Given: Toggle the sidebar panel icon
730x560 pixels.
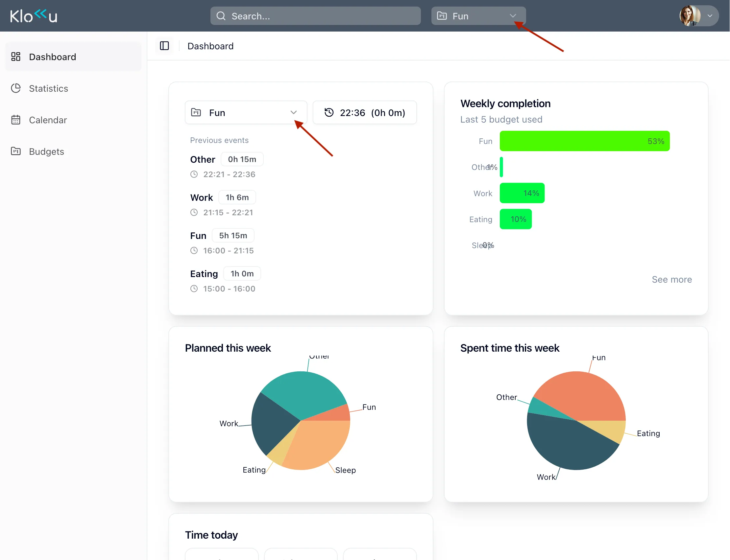Looking at the screenshot, I should click(164, 46).
